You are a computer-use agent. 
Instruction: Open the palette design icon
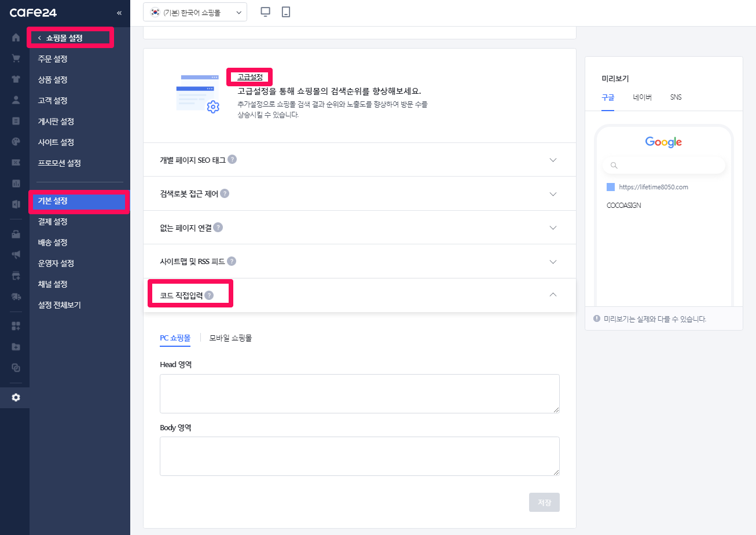coord(16,141)
